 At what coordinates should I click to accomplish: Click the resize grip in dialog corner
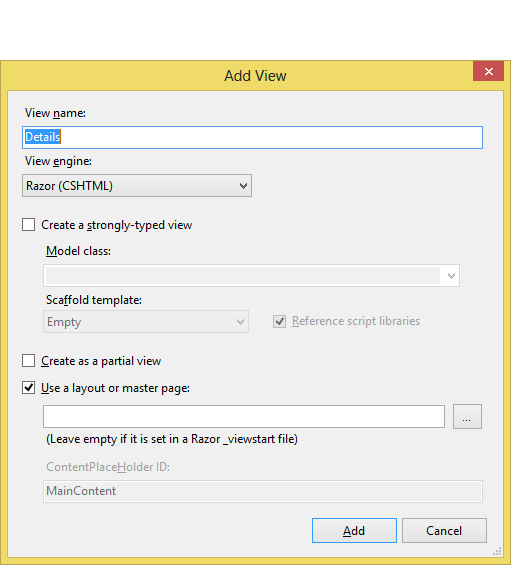[497, 551]
